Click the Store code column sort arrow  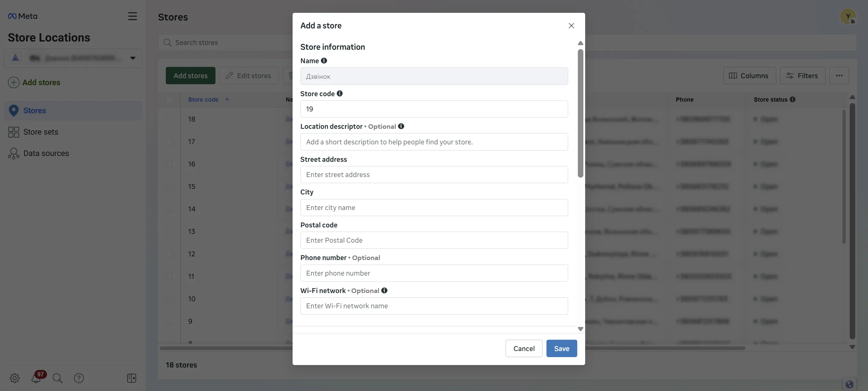(x=227, y=100)
